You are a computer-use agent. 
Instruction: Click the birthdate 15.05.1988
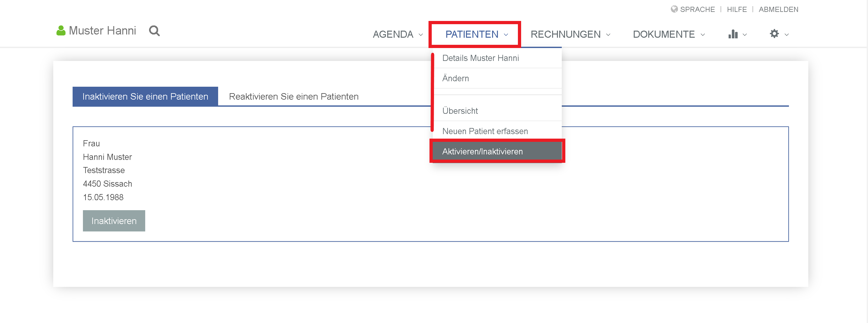click(103, 198)
